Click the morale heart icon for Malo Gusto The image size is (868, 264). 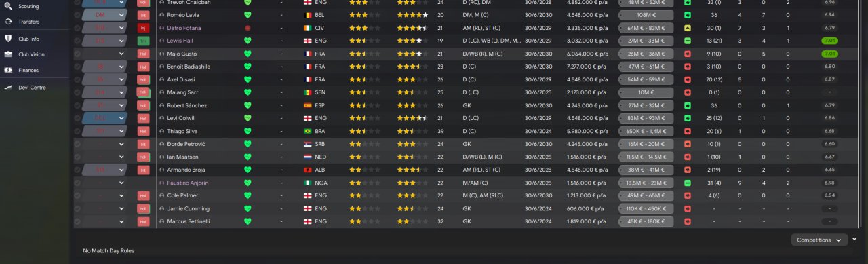click(x=248, y=54)
